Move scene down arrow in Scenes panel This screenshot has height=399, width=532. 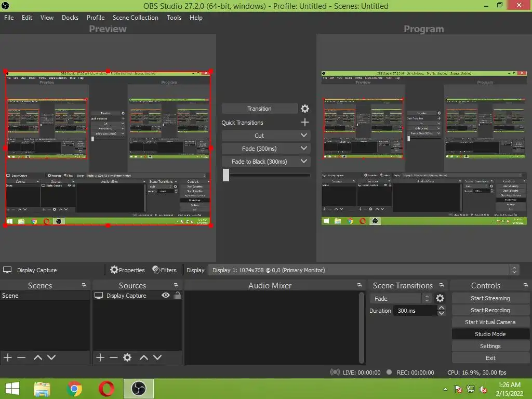point(51,357)
